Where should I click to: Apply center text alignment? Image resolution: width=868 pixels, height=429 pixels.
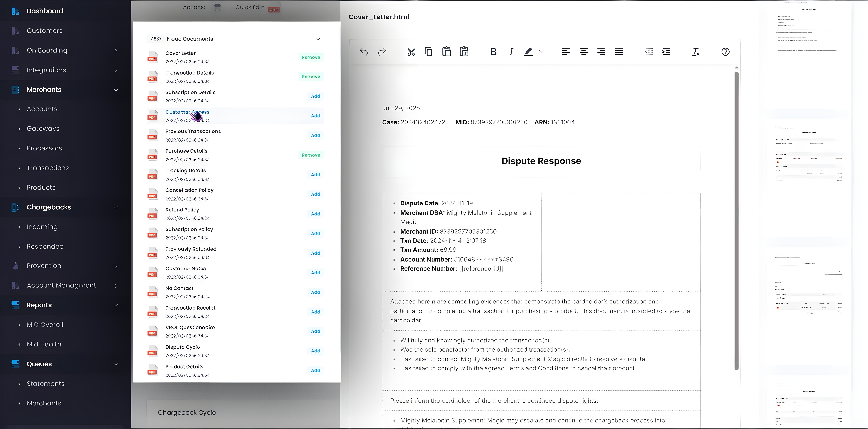pyautogui.click(x=584, y=52)
